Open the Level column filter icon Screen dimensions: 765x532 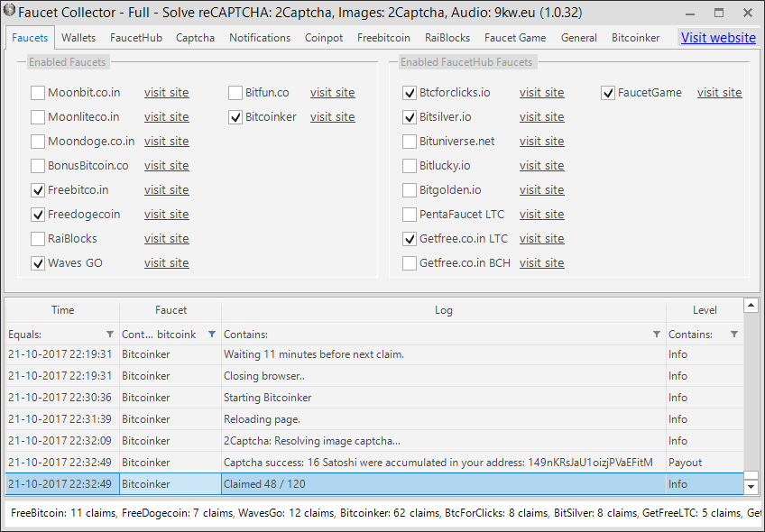pyautogui.click(x=733, y=334)
